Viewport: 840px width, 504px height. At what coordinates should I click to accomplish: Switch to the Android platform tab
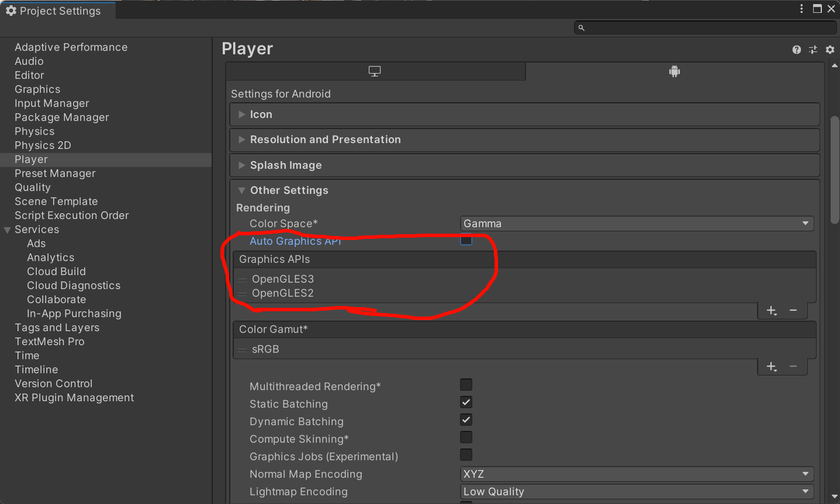675,71
